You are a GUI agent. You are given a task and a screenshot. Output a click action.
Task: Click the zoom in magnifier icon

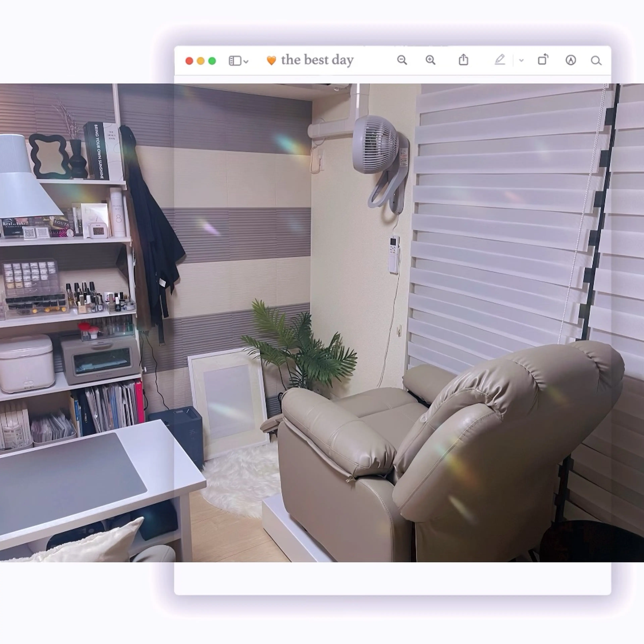430,60
